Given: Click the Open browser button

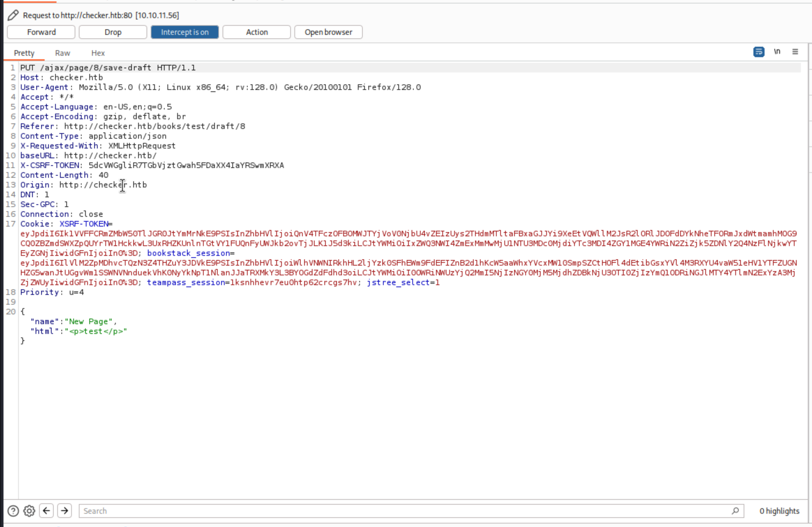Looking at the screenshot, I should pyautogui.click(x=328, y=32).
